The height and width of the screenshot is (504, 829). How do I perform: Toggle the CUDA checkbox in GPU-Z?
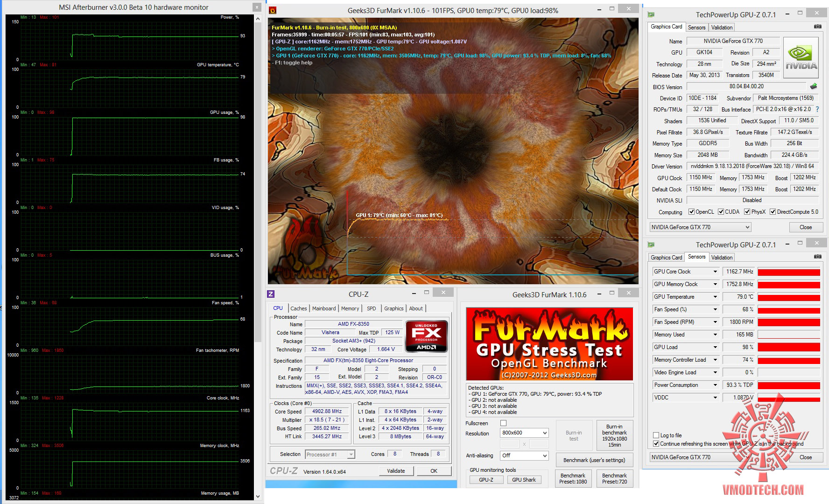(721, 212)
